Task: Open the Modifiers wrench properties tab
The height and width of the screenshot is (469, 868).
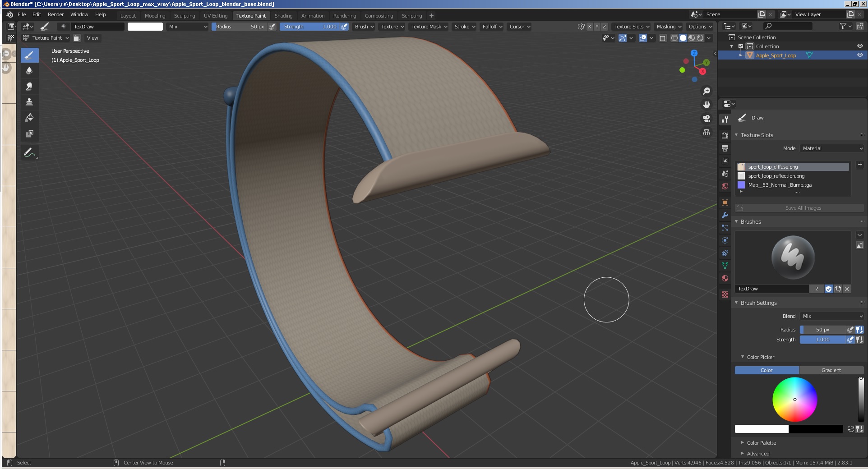Action: [x=725, y=215]
